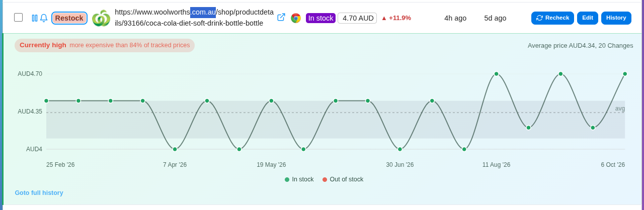Click the 4h ago last checked time
The width and height of the screenshot is (644, 210).
[455, 18]
